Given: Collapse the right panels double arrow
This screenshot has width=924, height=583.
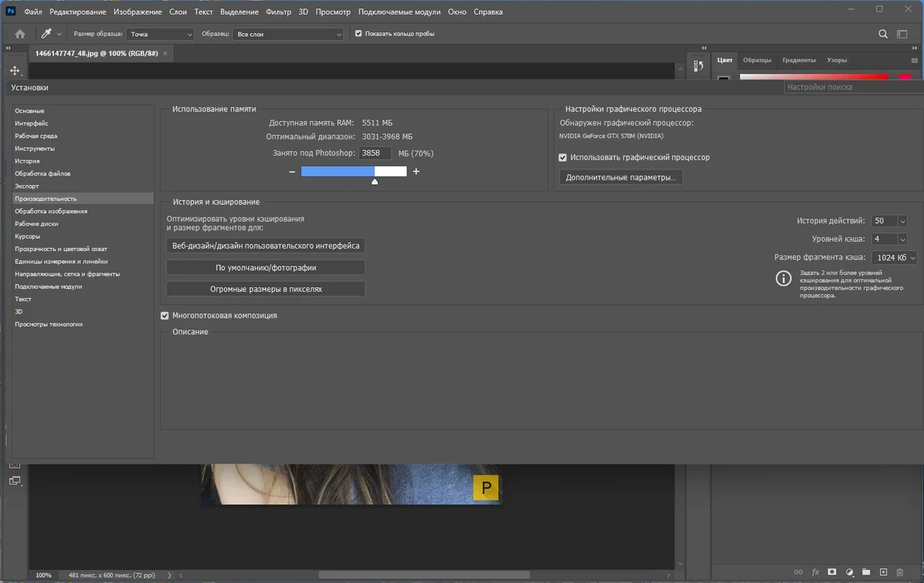Looking at the screenshot, I should [916, 47].
